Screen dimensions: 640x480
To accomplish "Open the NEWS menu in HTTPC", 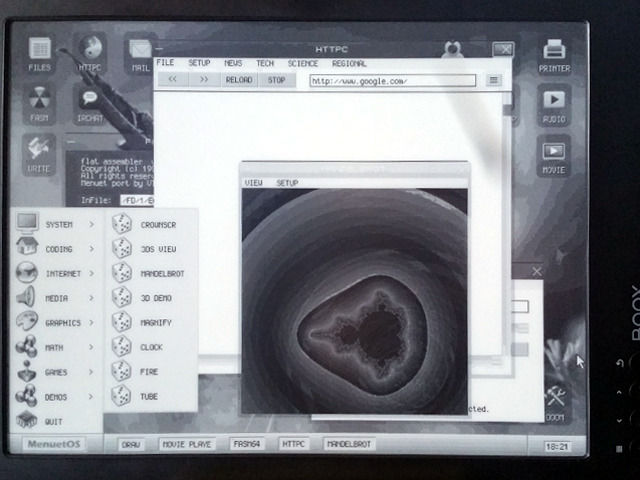I will click(x=233, y=63).
